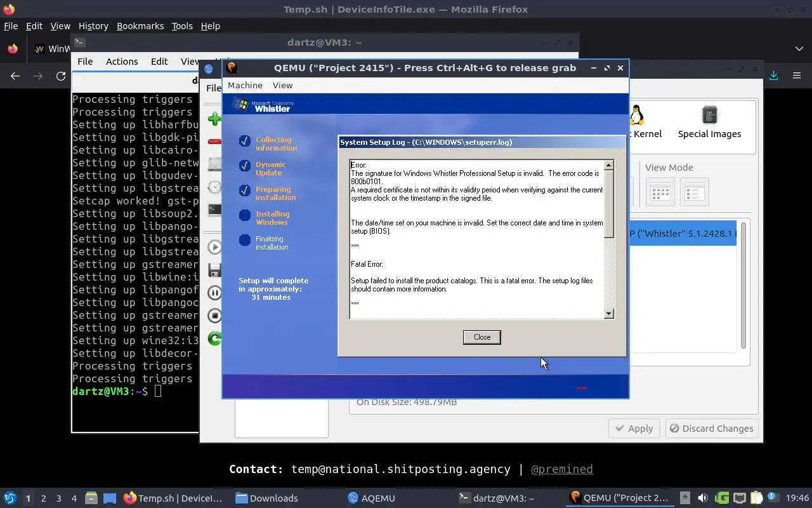Click the eject removable media tray icon
The width and height of the screenshot is (812, 508).
coord(684,498)
